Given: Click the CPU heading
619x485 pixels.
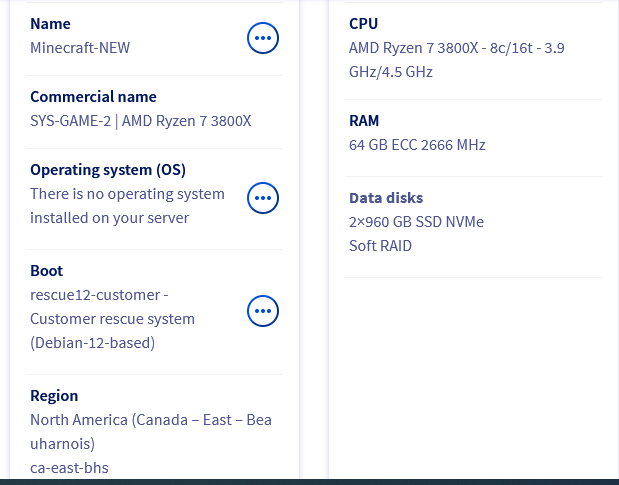Looking at the screenshot, I should pos(363,23).
